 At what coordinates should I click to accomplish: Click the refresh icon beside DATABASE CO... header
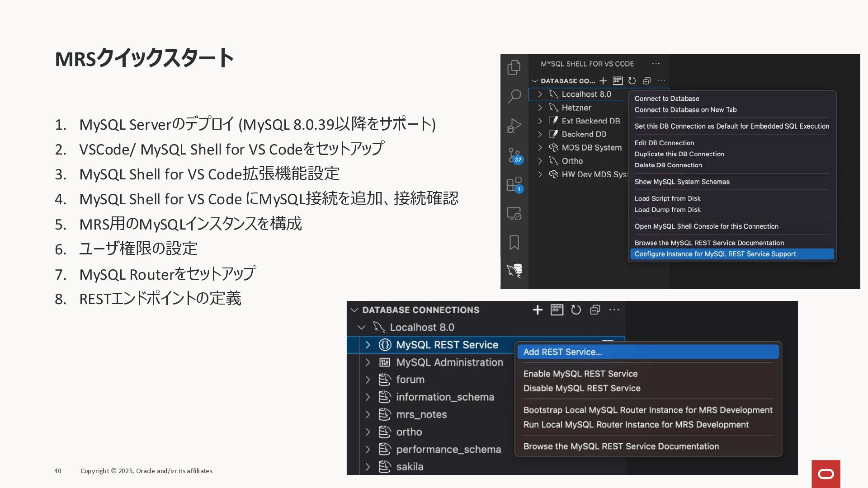coord(632,80)
